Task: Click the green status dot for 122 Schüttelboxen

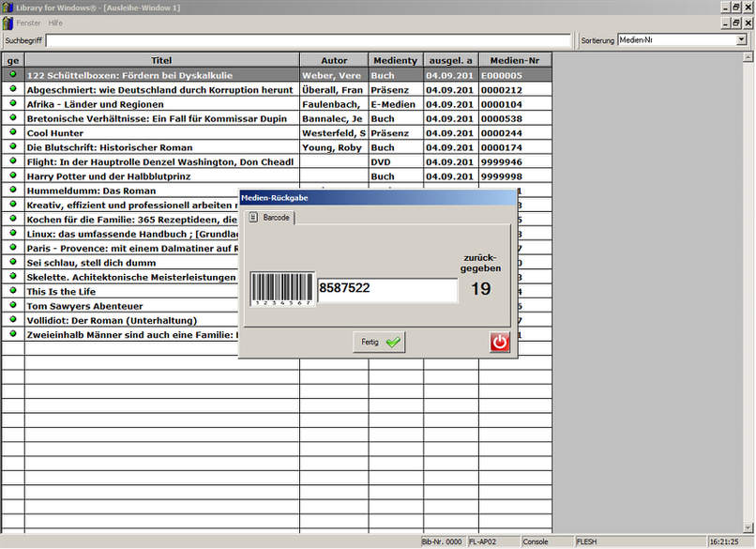Action: click(x=13, y=74)
